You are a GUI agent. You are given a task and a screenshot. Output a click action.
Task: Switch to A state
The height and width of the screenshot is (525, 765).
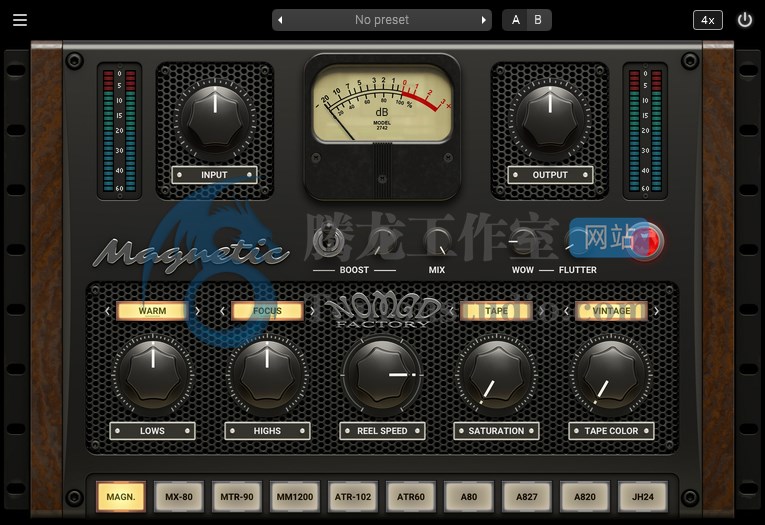(515, 20)
